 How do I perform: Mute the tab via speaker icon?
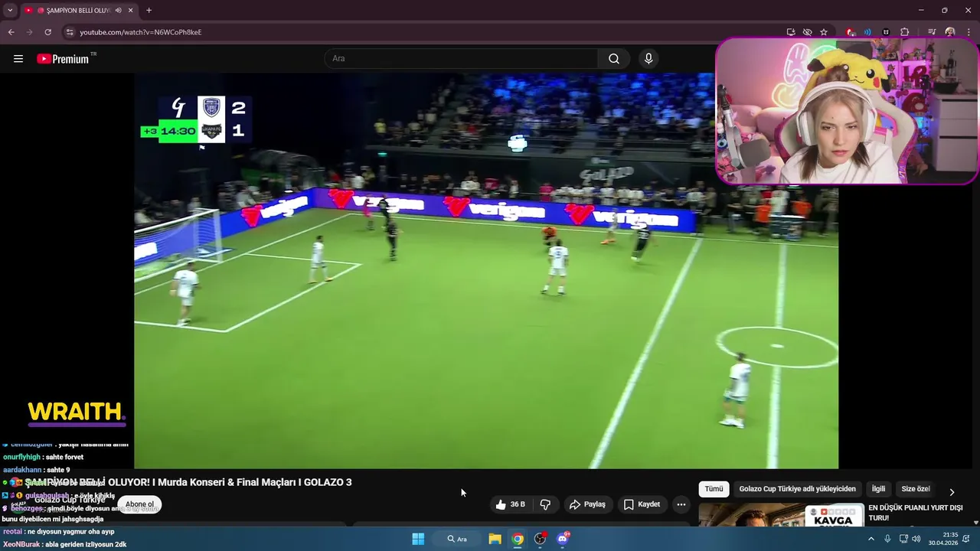118,10
